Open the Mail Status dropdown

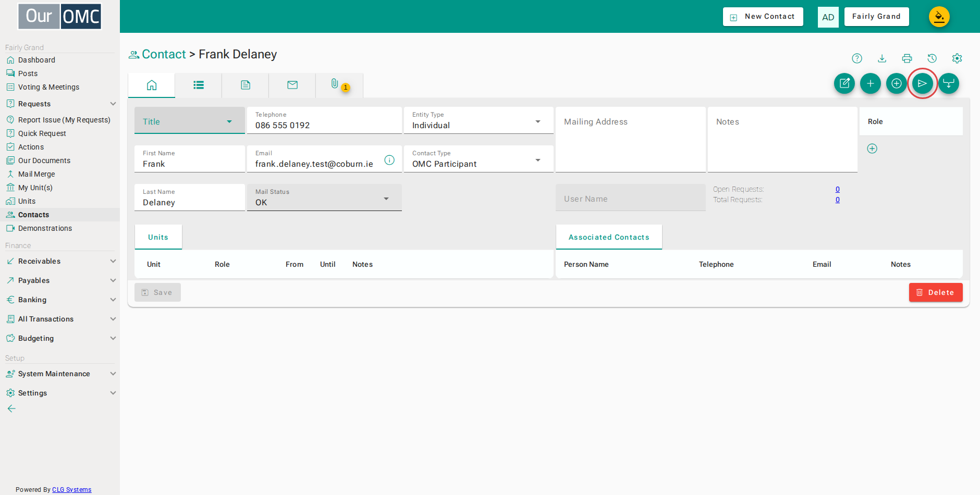324,198
